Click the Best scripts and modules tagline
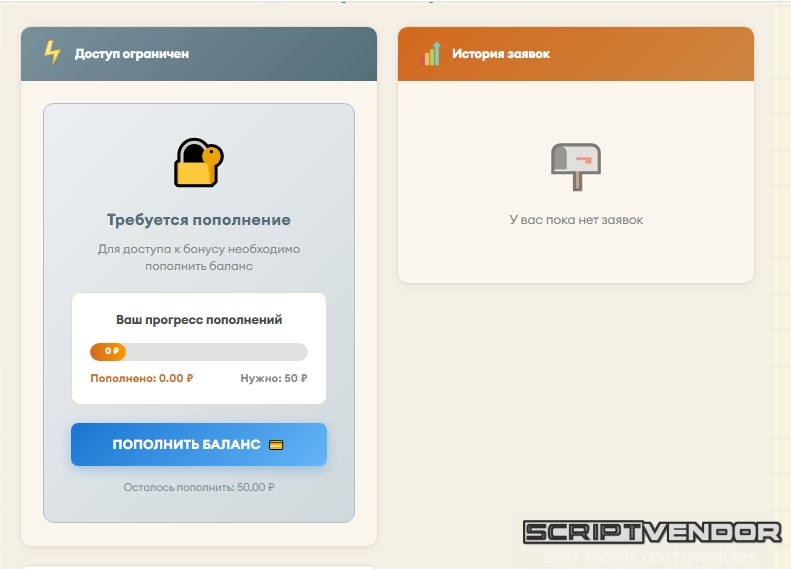 coord(650,556)
